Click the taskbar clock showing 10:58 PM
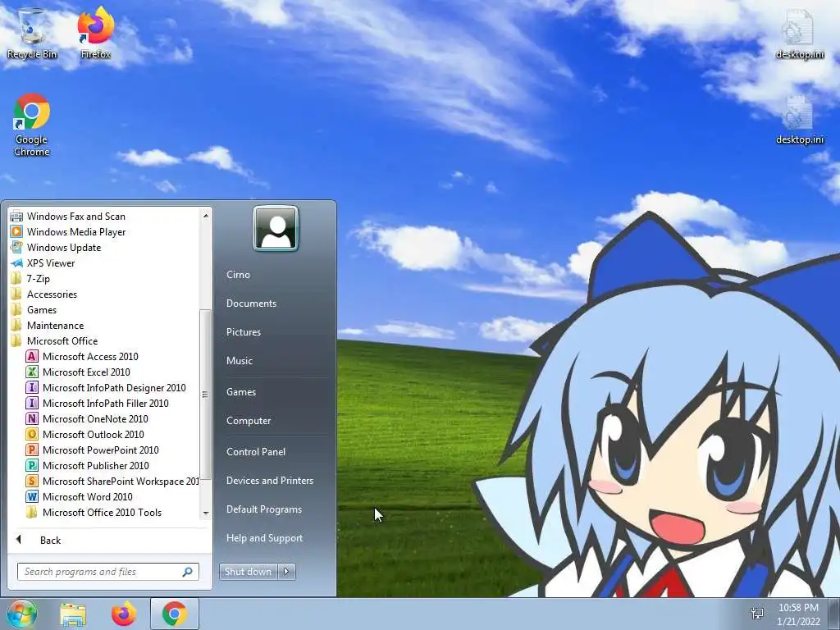Viewport: 840px width, 630px height. coord(798,614)
